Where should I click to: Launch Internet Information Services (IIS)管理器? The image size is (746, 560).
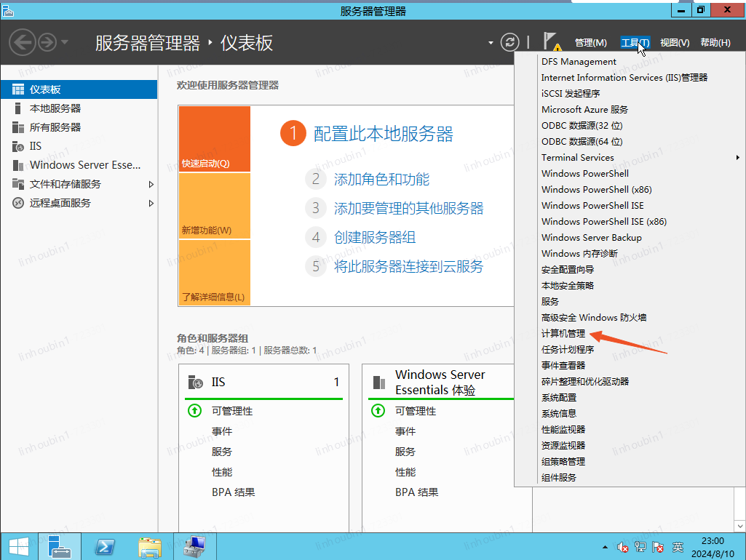coord(624,78)
